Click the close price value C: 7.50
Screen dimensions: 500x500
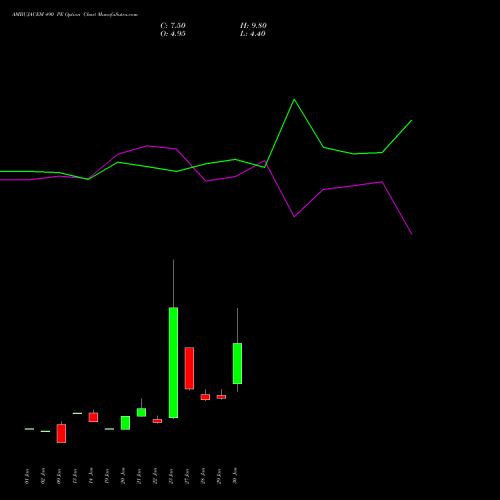[x=173, y=26]
